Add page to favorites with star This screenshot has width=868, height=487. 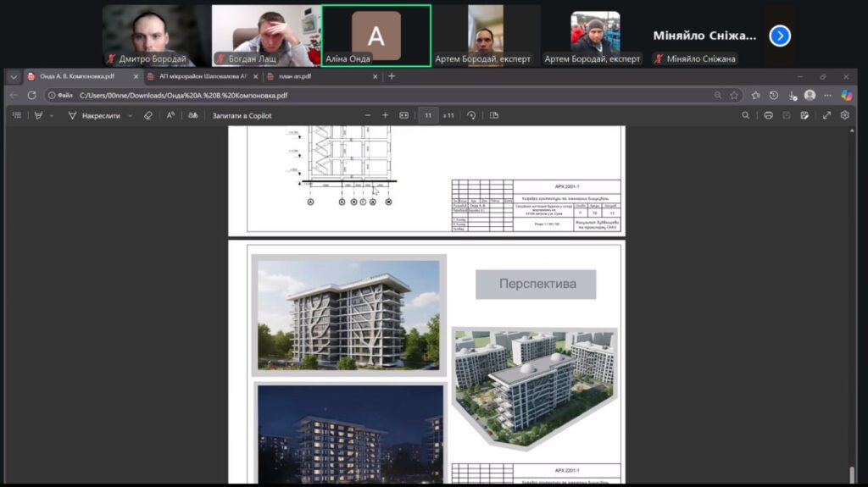pyautogui.click(x=734, y=95)
